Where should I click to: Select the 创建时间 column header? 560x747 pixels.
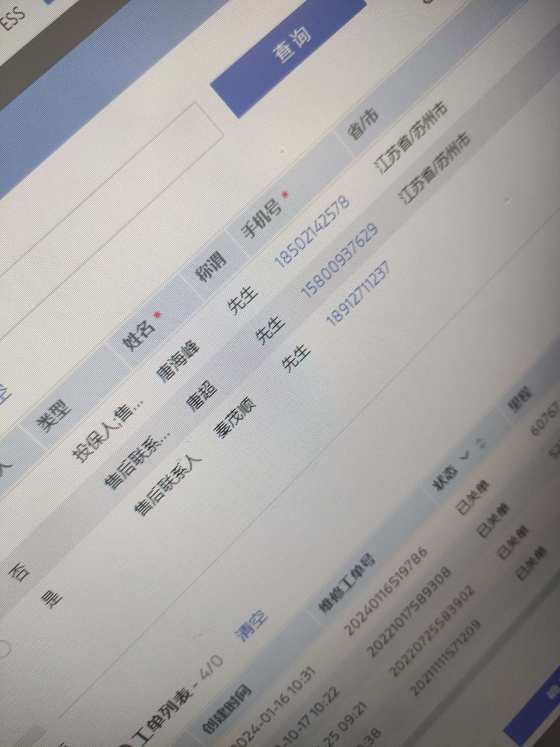[x=226, y=708]
